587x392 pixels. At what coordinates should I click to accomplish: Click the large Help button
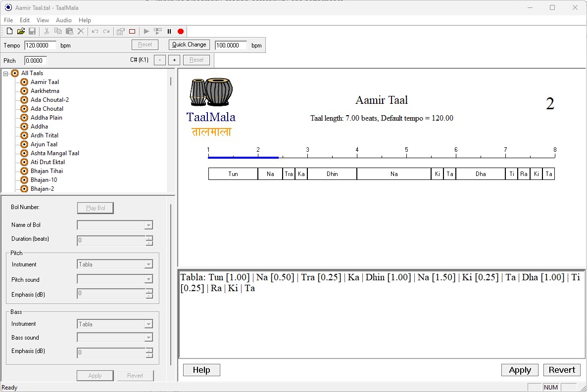(201, 370)
